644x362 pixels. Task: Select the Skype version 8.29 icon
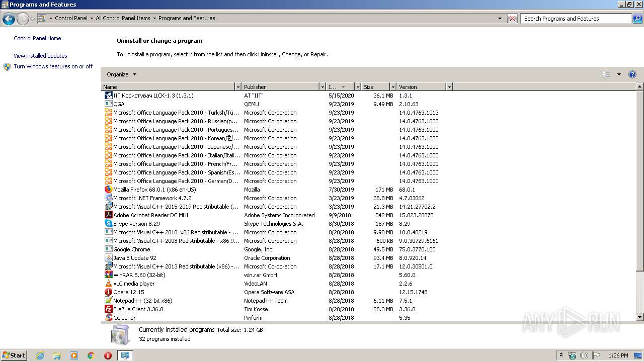coord(108,224)
